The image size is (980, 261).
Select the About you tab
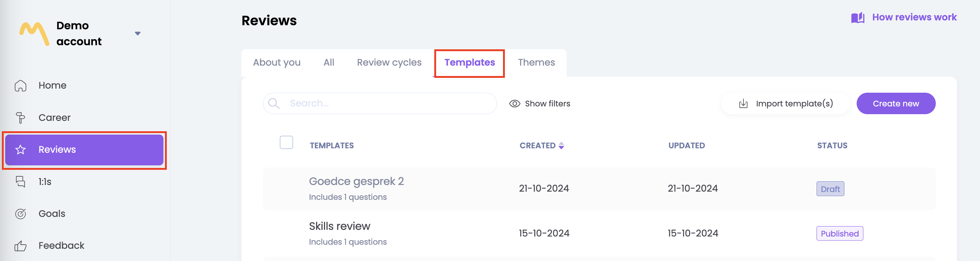pos(276,62)
